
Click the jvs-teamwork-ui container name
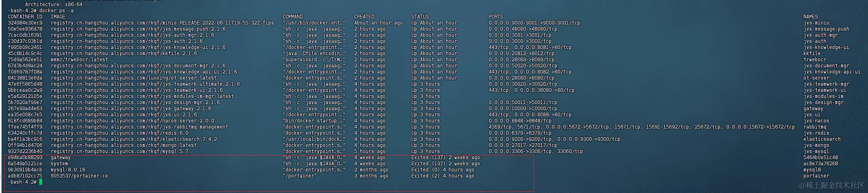(x=825, y=90)
